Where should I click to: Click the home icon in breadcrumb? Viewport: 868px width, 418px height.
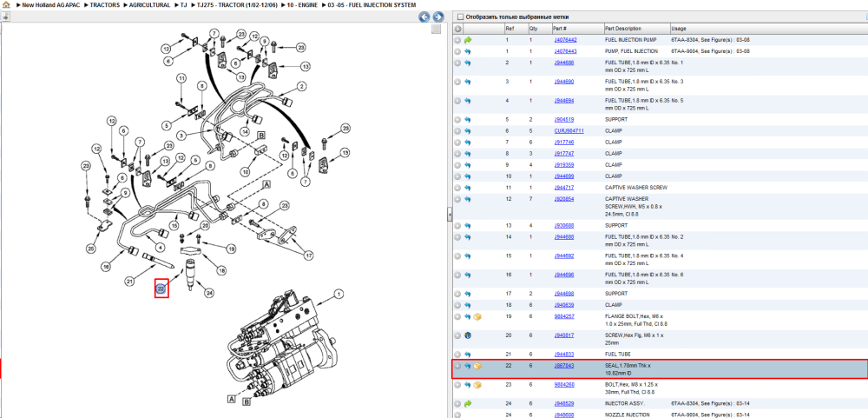(6, 5)
